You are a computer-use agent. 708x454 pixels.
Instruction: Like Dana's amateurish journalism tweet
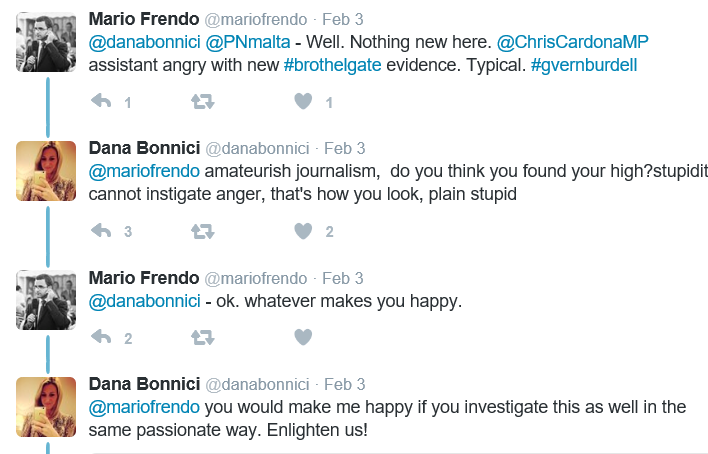click(304, 231)
